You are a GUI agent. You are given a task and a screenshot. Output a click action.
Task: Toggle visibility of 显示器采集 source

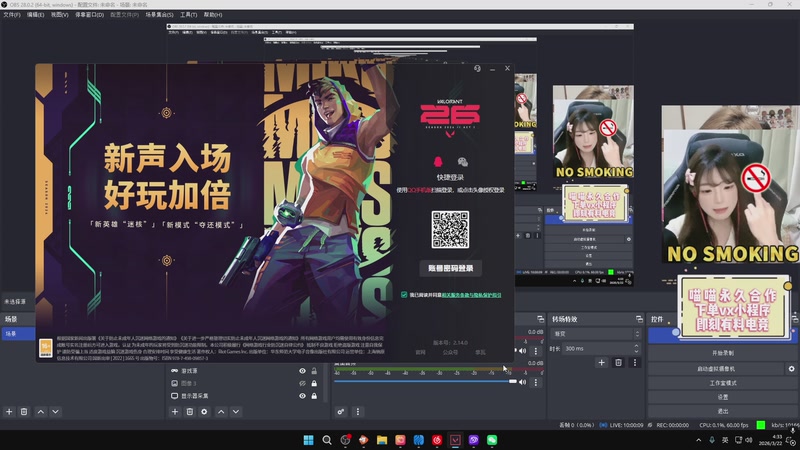(x=302, y=396)
